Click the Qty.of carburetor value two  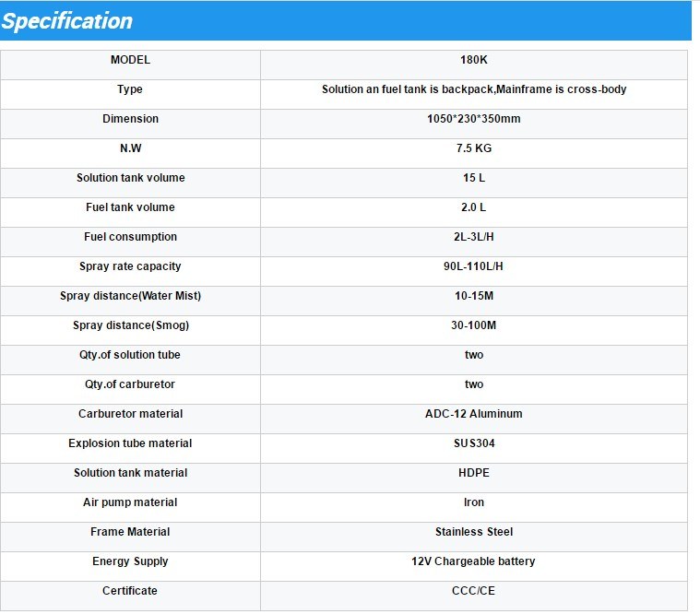(474, 384)
